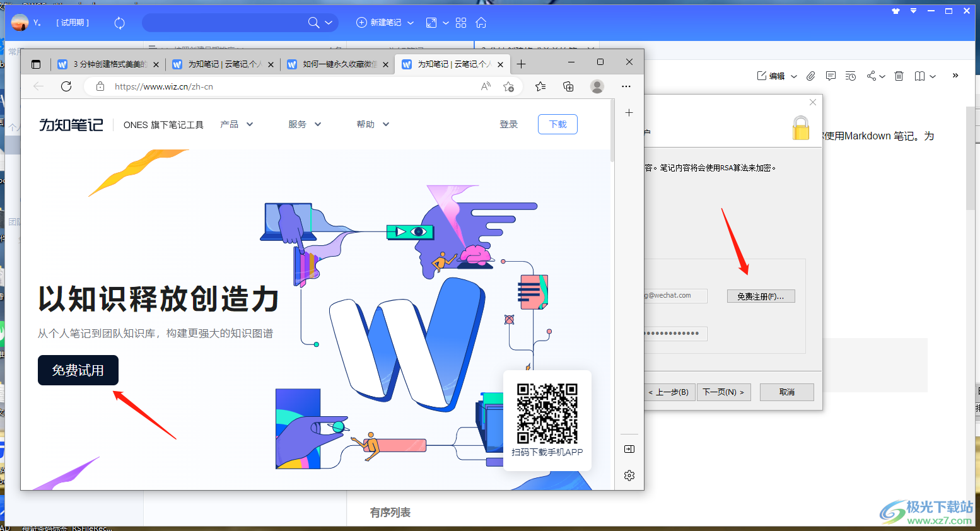Click the sync icon in WizNote header
This screenshot has height=531, width=980.
[120, 23]
